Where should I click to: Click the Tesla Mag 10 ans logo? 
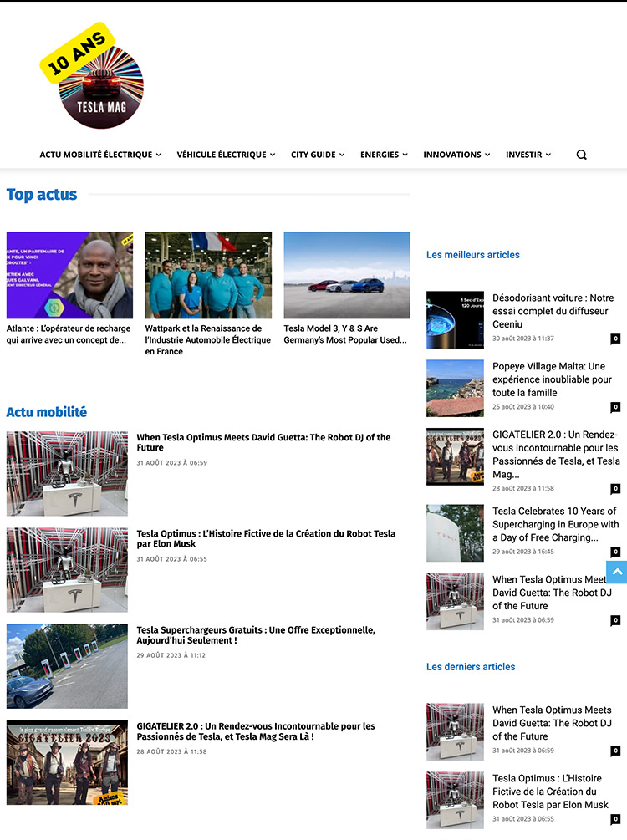tap(92, 75)
